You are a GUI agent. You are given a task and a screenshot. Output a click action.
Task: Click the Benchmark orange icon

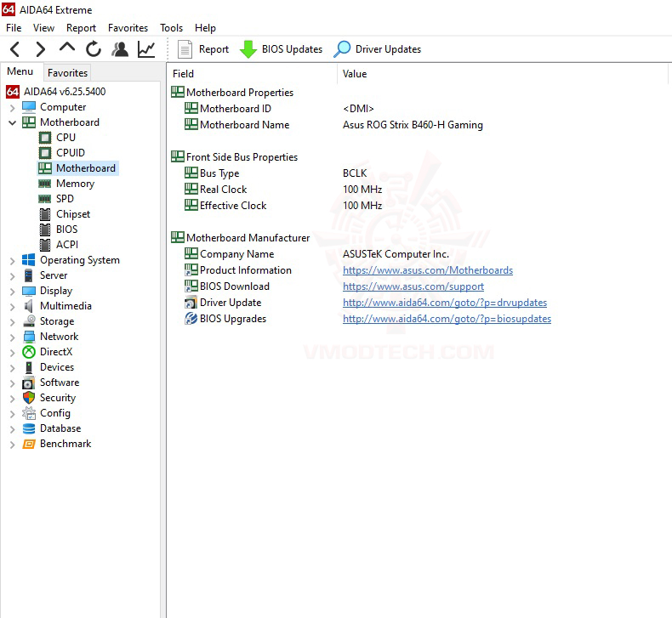tap(29, 444)
